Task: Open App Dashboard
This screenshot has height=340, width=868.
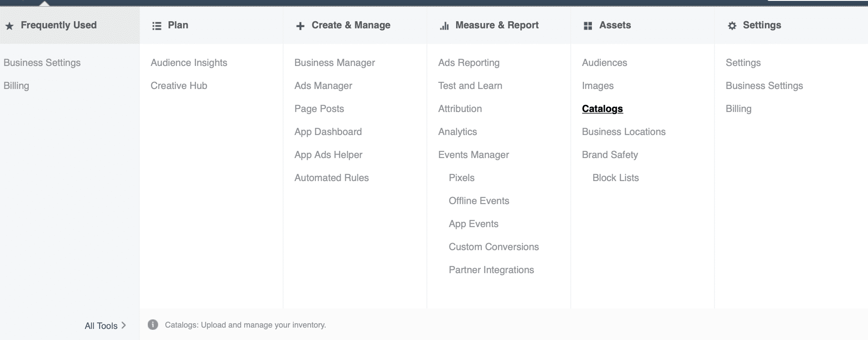Action: [328, 132]
